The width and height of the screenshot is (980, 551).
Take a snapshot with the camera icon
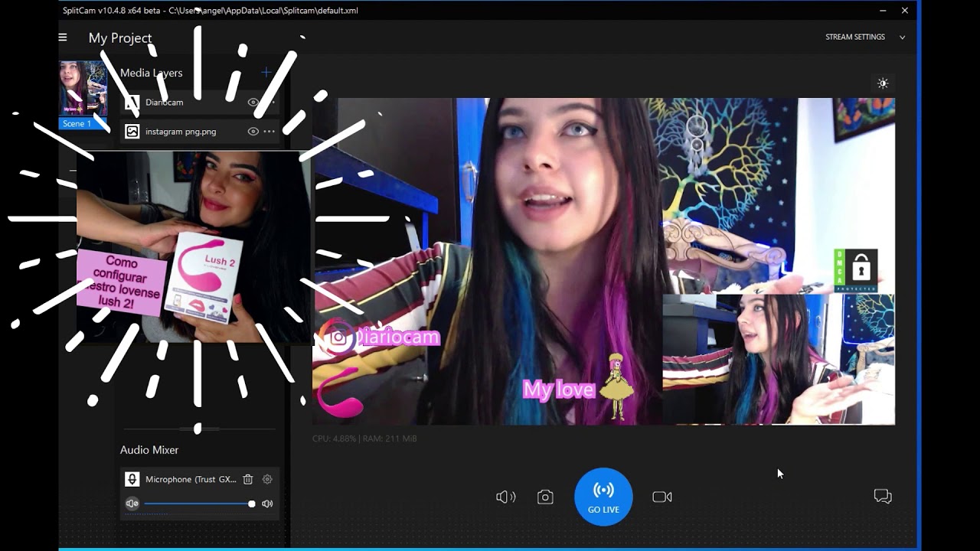[x=545, y=497]
